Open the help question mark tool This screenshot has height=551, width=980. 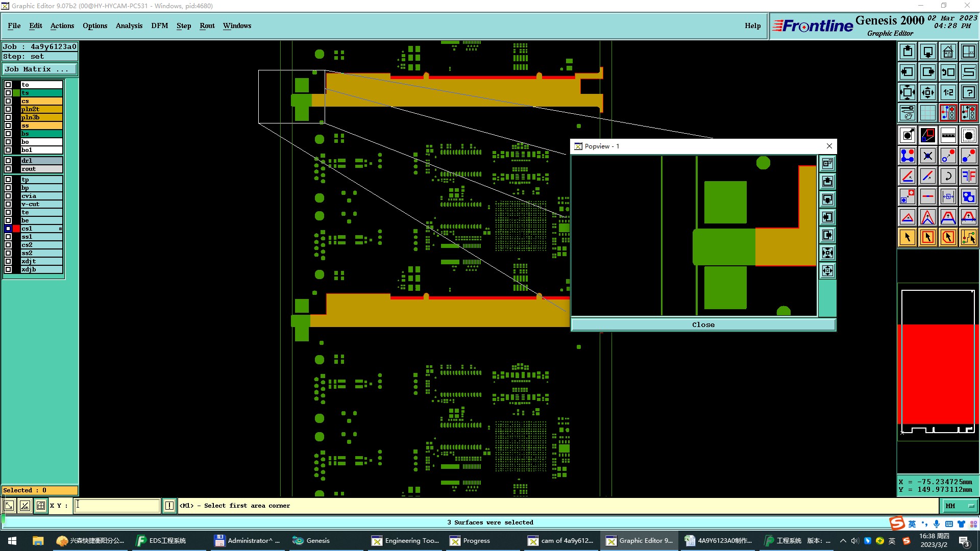[968, 92]
